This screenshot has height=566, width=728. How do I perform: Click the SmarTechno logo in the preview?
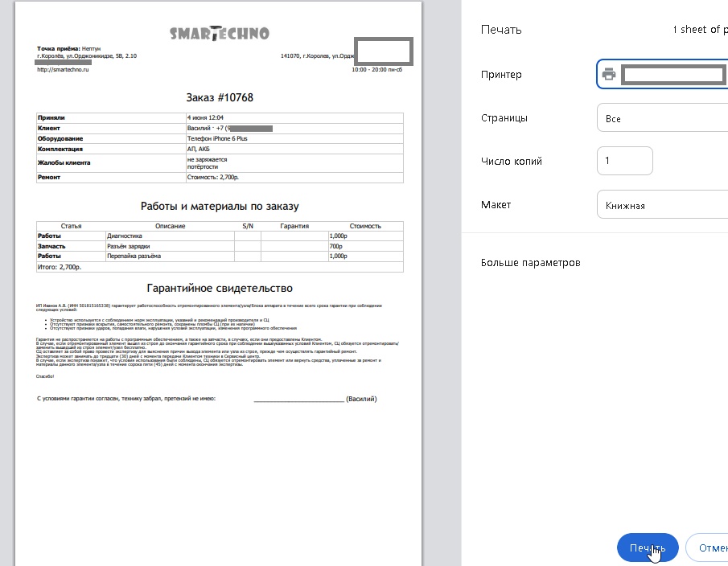pyautogui.click(x=220, y=33)
